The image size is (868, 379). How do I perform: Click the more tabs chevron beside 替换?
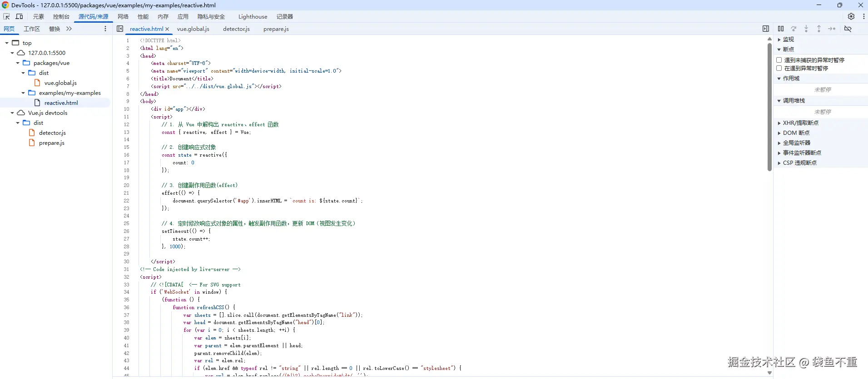(69, 29)
